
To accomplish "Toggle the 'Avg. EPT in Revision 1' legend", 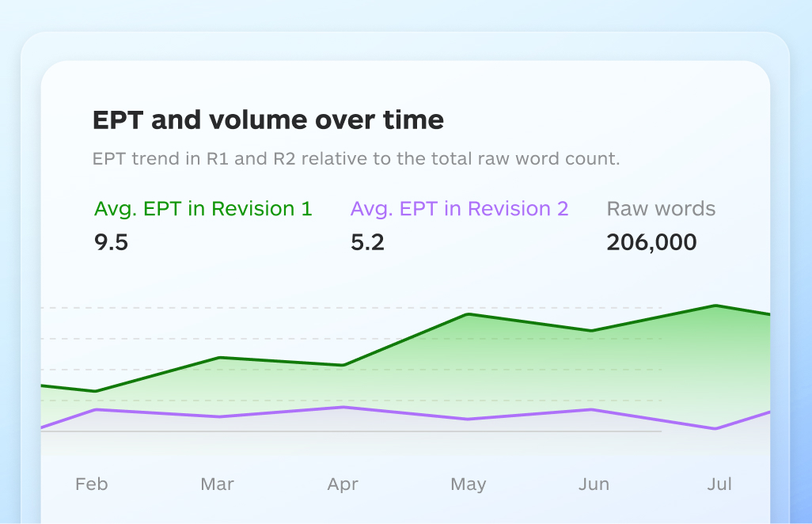I will tap(203, 209).
